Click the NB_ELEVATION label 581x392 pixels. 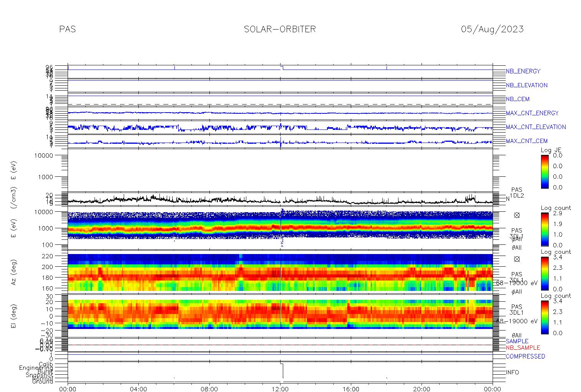(526, 85)
